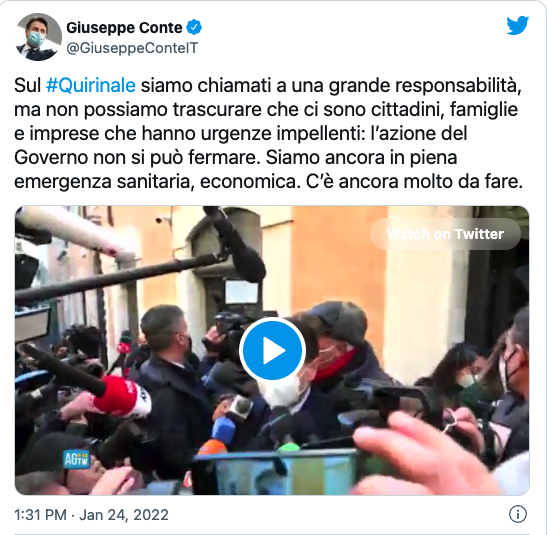Viewport: 547px width, 535px height.
Task: Open the tweet info icon
Action: (x=518, y=514)
